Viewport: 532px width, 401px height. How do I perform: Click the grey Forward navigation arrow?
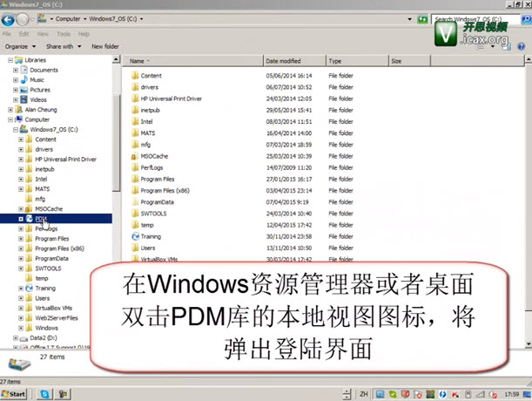click(23, 20)
